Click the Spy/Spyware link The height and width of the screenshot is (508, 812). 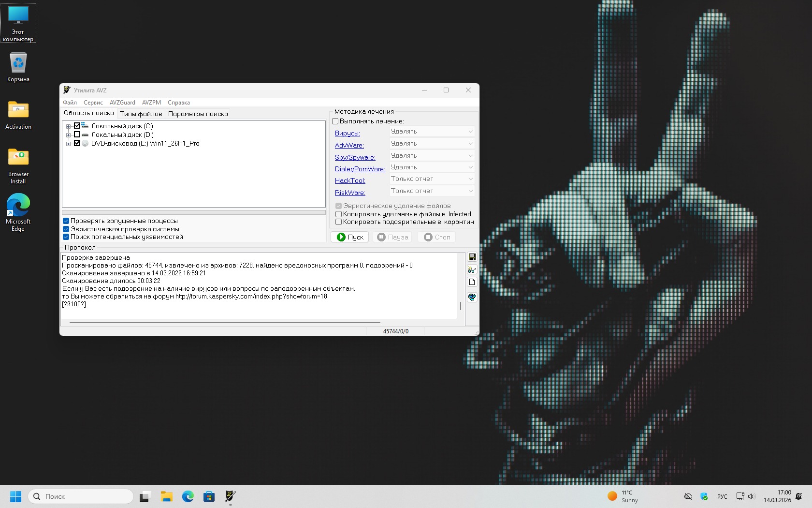pyautogui.click(x=355, y=157)
